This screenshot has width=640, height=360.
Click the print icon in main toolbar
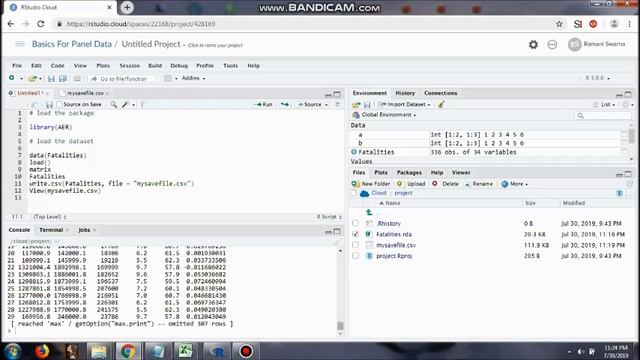coord(77,78)
